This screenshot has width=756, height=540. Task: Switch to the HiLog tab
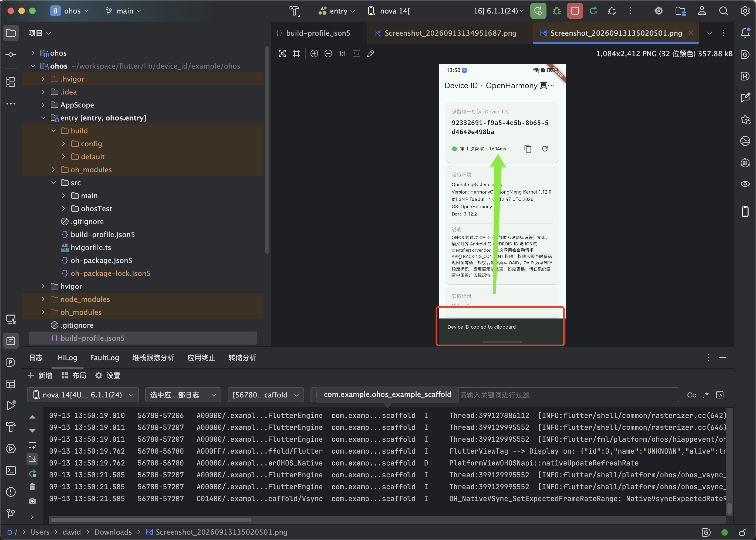(x=67, y=358)
